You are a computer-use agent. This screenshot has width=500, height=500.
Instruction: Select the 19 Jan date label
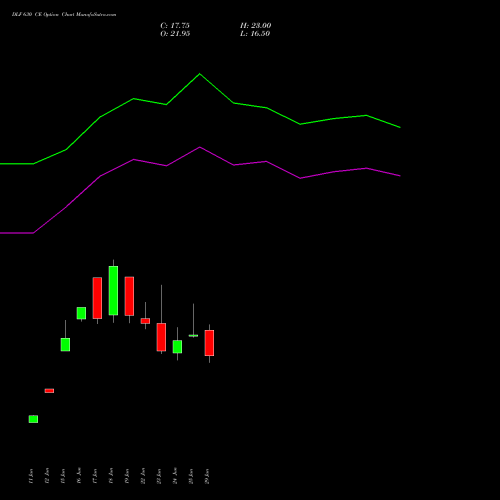(x=127, y=476)
